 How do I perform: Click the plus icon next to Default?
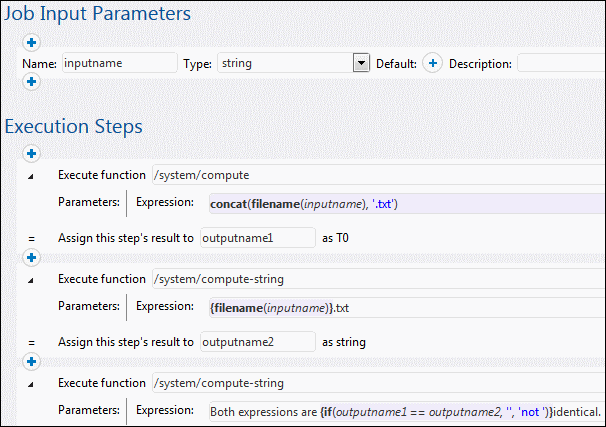(432, 63)
